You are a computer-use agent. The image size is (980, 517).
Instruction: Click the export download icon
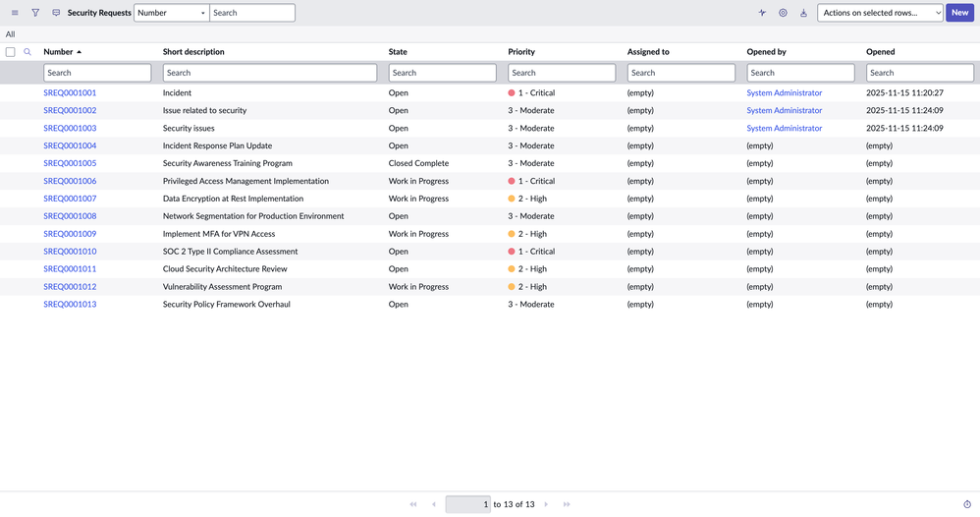point(803,13)
